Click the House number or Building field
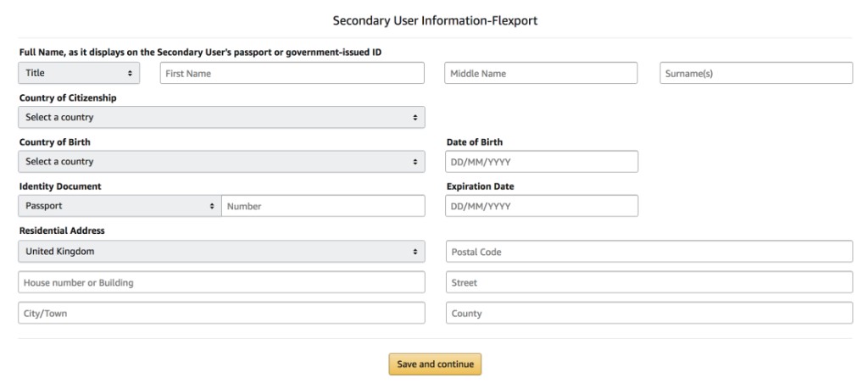Image resolution: width=868 pixels, height=389 pixels. click(x=221, y=282)
